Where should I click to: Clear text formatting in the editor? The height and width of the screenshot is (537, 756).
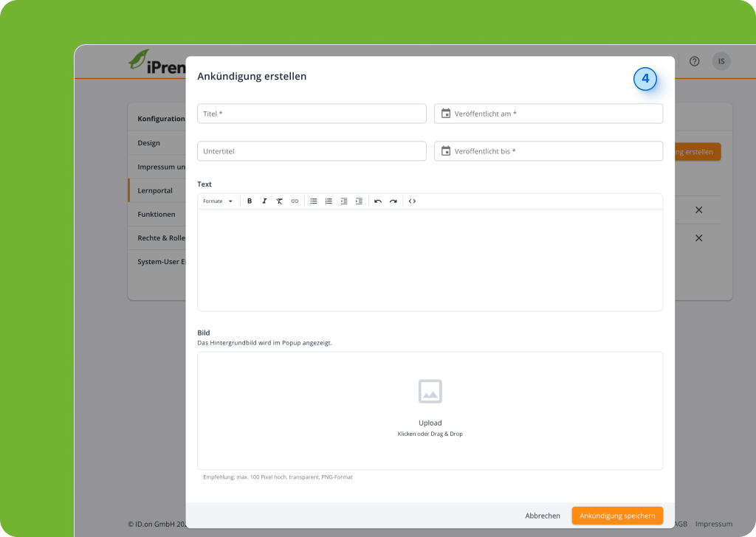point(279,201)
